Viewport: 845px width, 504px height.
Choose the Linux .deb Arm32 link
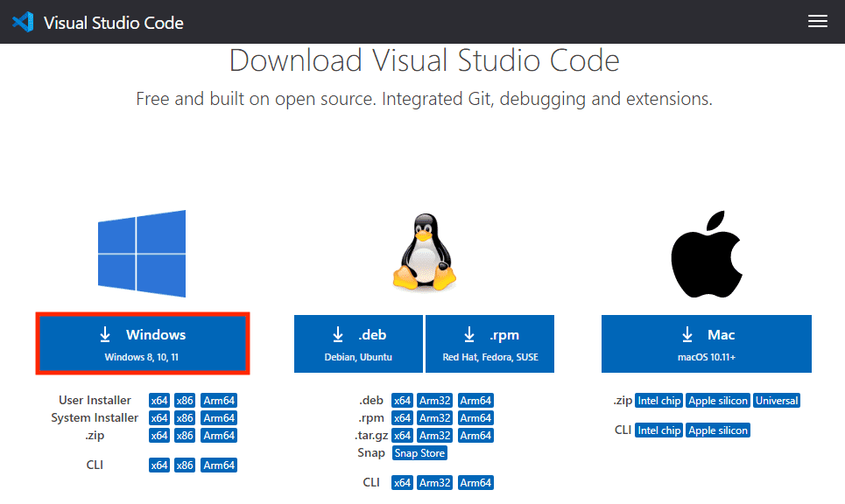coord(435,401)
